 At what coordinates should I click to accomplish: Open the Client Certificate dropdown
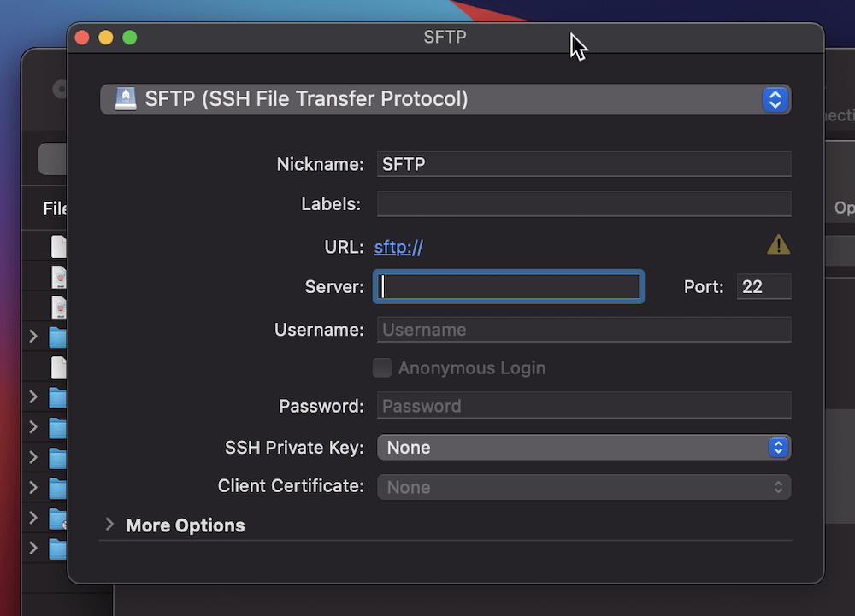[x=583, y=487]
